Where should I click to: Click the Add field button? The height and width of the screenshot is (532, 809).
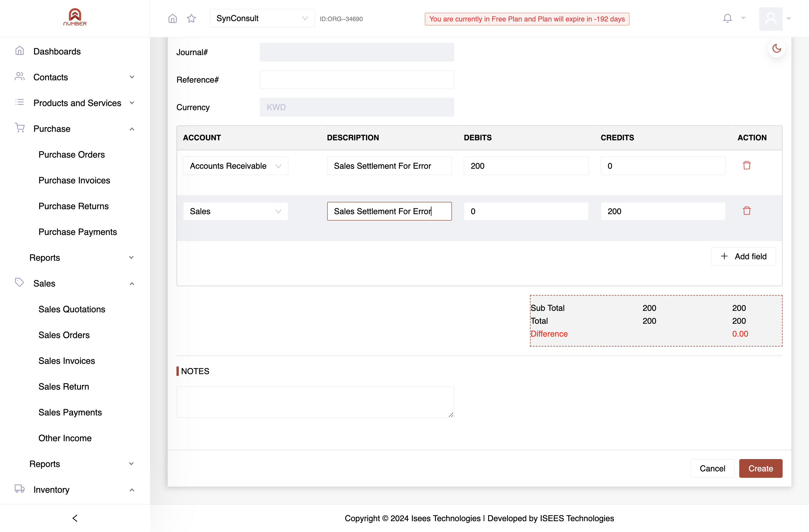743,256
